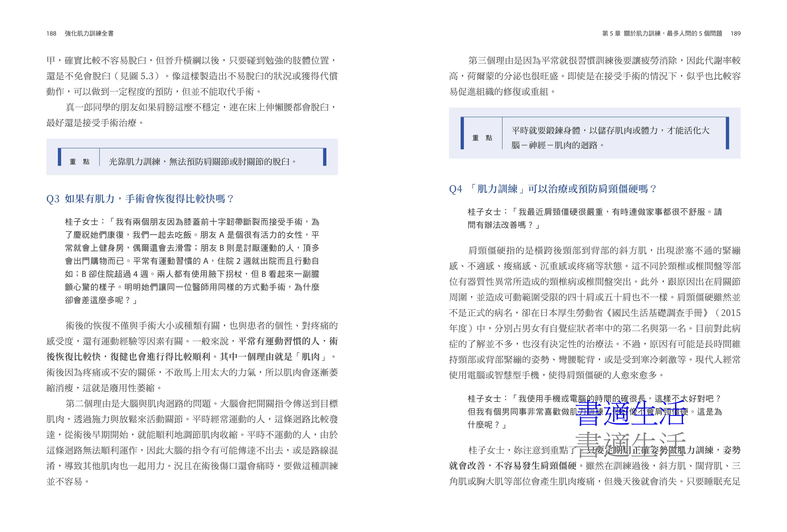
Task: Click the bold text 平常有運動習慣的人
Action: coord(279,341)
